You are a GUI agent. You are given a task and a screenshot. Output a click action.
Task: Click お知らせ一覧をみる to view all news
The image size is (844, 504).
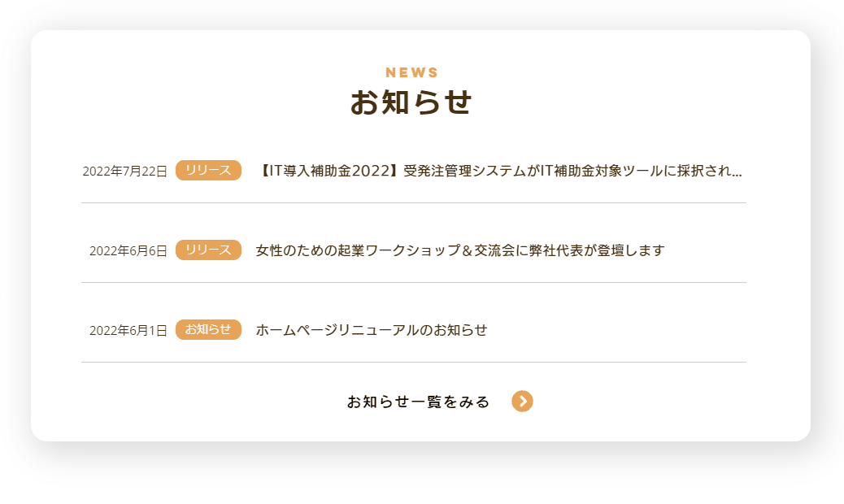417,401
